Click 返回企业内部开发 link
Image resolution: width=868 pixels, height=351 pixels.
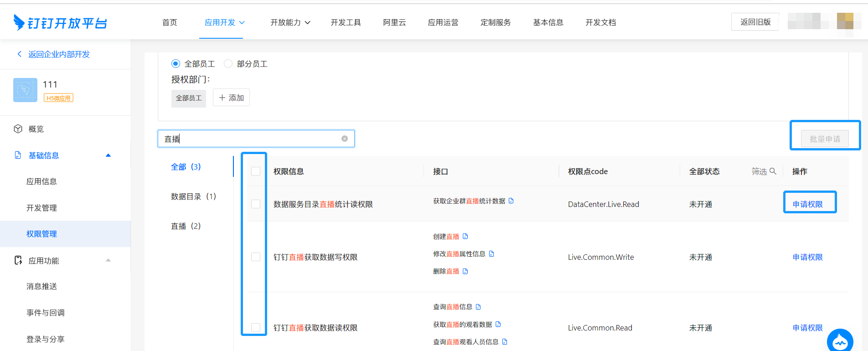(x=59, y=54)
